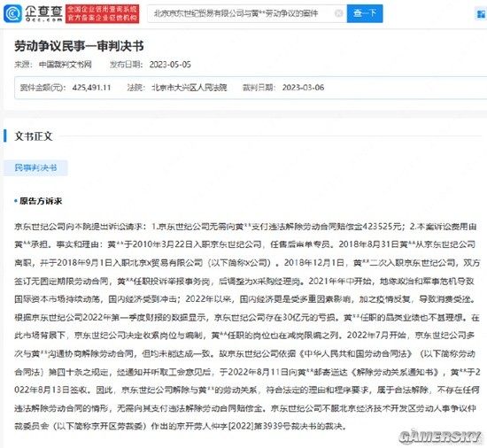Click the 裁判日期 label
This screenshot has width=487, height=448.
point(259,88)
